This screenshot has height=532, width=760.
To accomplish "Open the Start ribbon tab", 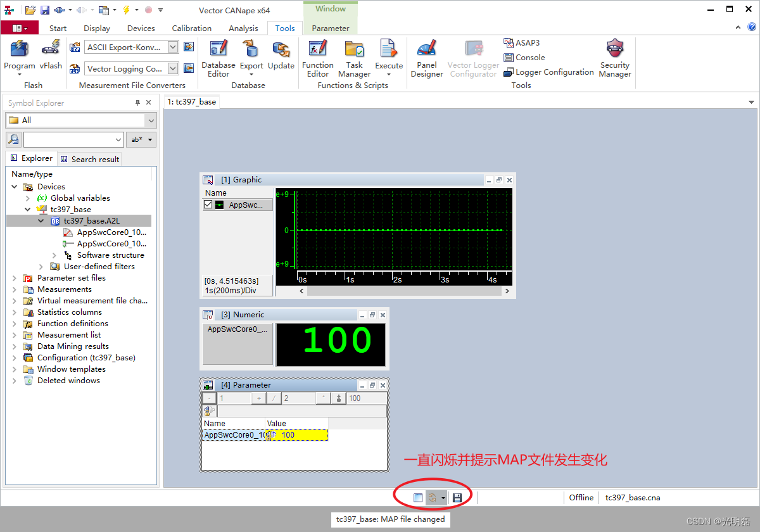I will click(58, 28).
